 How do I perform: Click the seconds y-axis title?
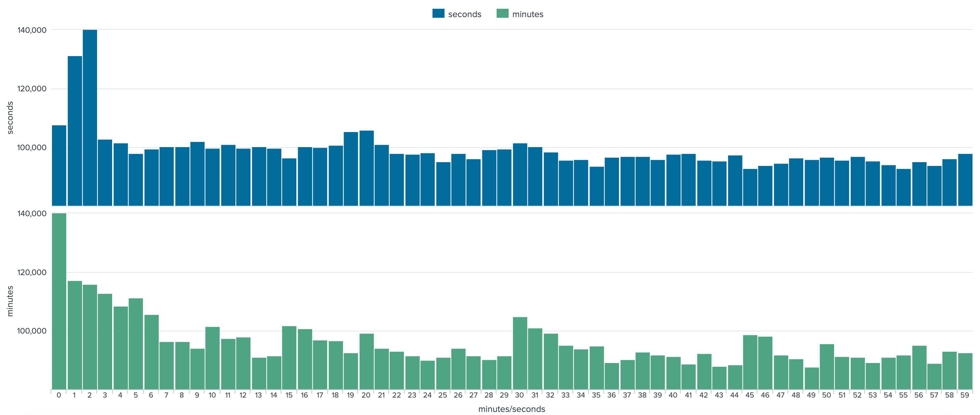(10, 118)
